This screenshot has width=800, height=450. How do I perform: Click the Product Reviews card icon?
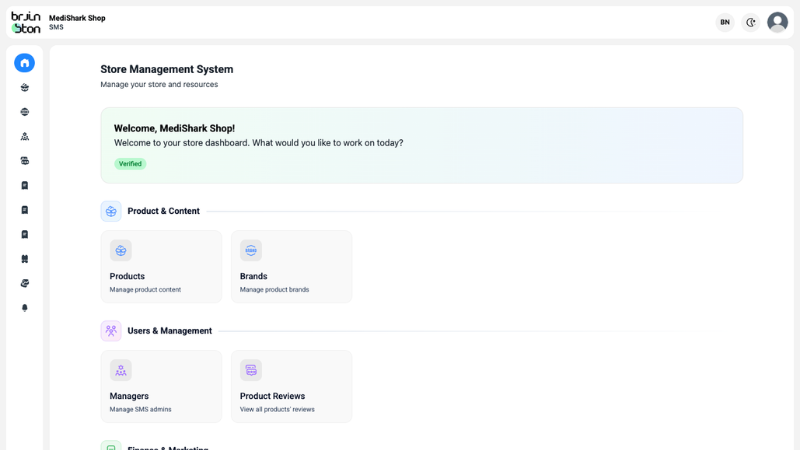(x=251, y=370)
